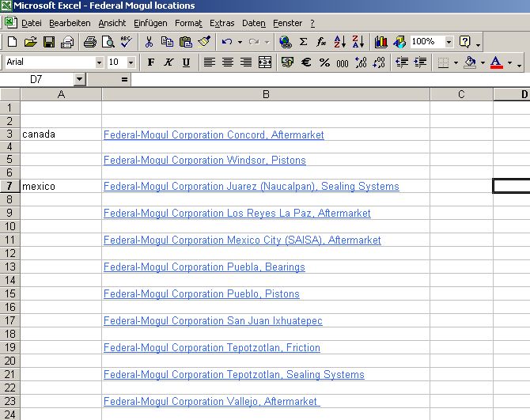Image resolution: width=530 pixels, height=420 pixels.
Task: Sort descending Z to A
Action: (358, 42)
